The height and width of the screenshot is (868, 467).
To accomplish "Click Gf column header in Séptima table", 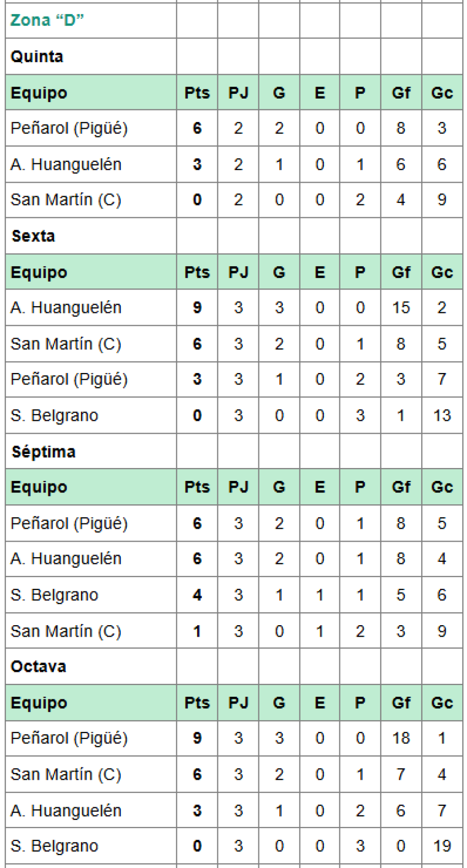I will coord(401,487).
